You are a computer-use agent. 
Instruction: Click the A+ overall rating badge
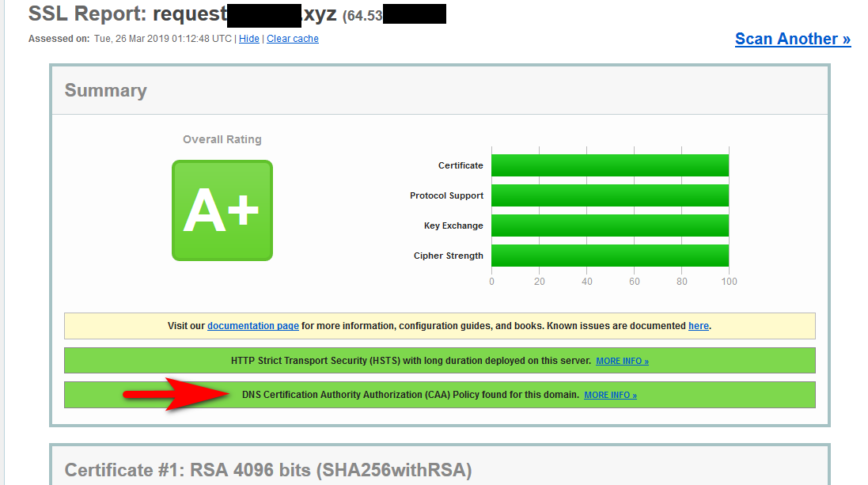click(x=222, y=210)
